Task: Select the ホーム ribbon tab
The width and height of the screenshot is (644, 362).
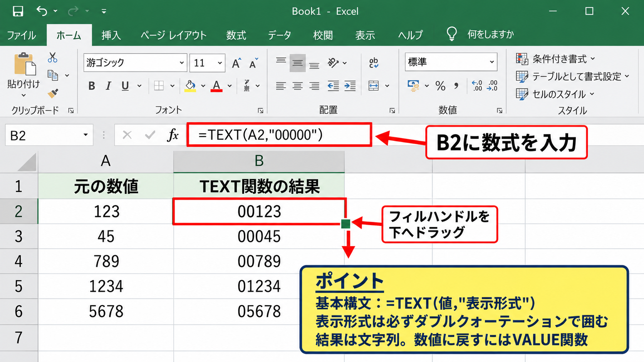Action: pos(69,35)
